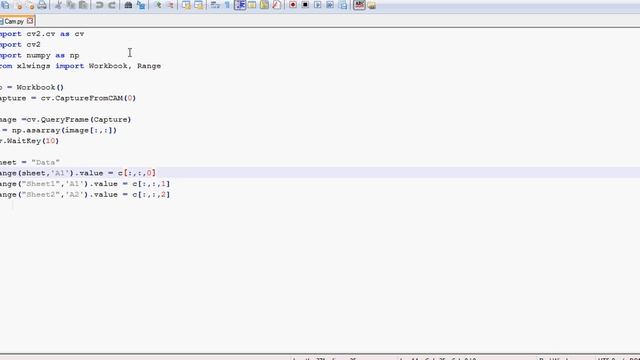
Task: Click the Copy toolbar icon
Action: coord(71,5)
